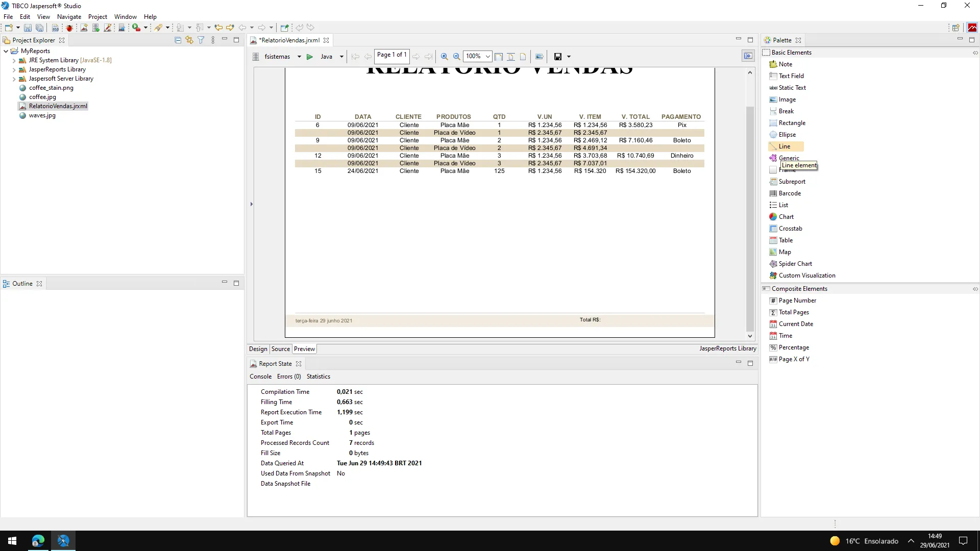Expand the JasperReports Library tree node
Screen dimensions: 980x551
tap(14, 69)
